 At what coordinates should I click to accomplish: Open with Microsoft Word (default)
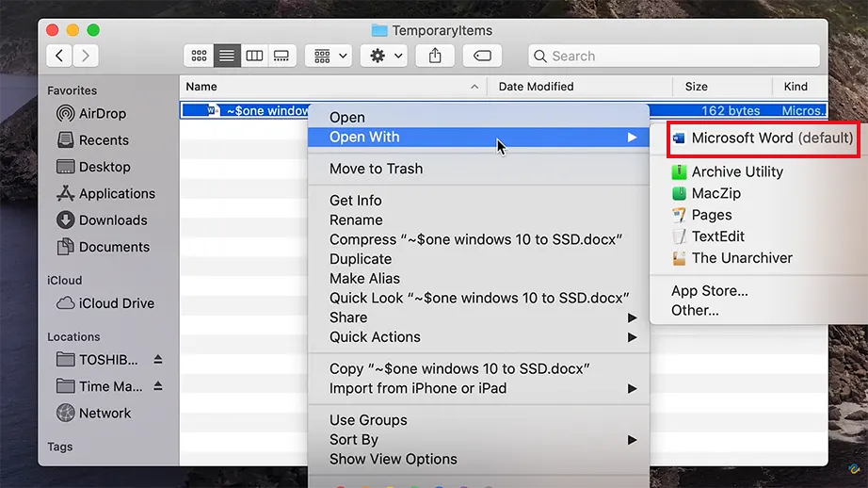pyautogui.click(x=763, y=138)
